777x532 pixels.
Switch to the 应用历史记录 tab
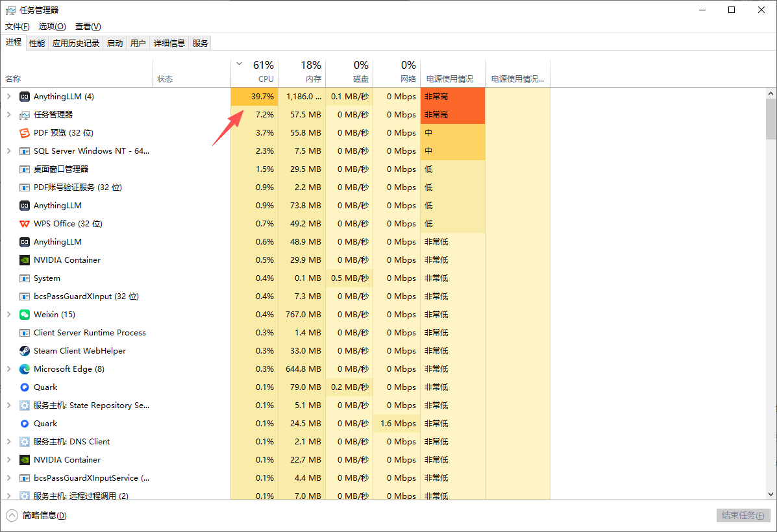[76, 43]
